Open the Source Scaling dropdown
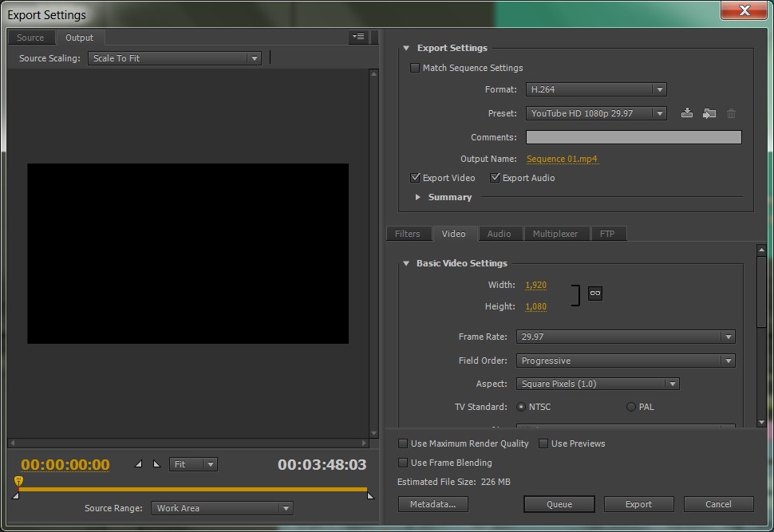The width and height of the screenshot is (774, 532). (175, 58)
